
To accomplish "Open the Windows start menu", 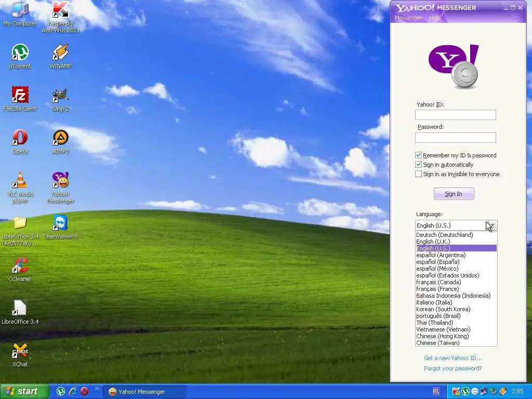I will click(x=24, y=391).
